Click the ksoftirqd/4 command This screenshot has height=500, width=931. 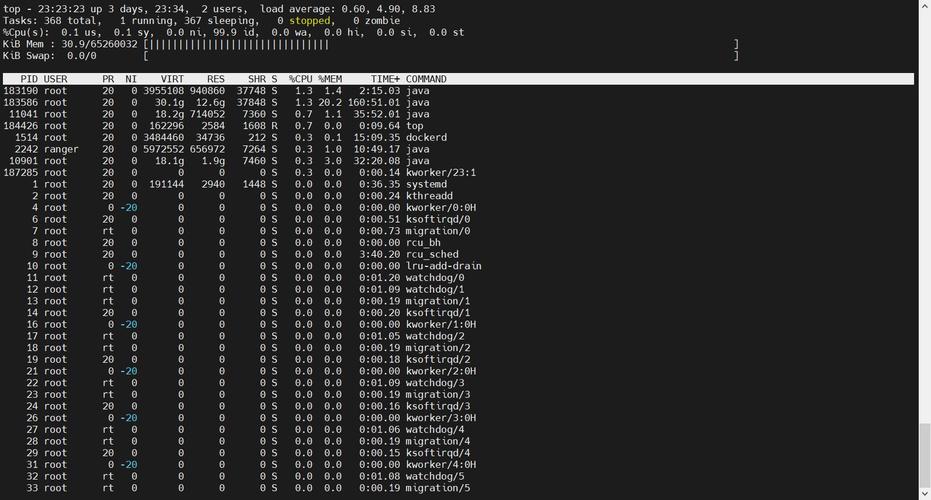[x=438, y=453]
